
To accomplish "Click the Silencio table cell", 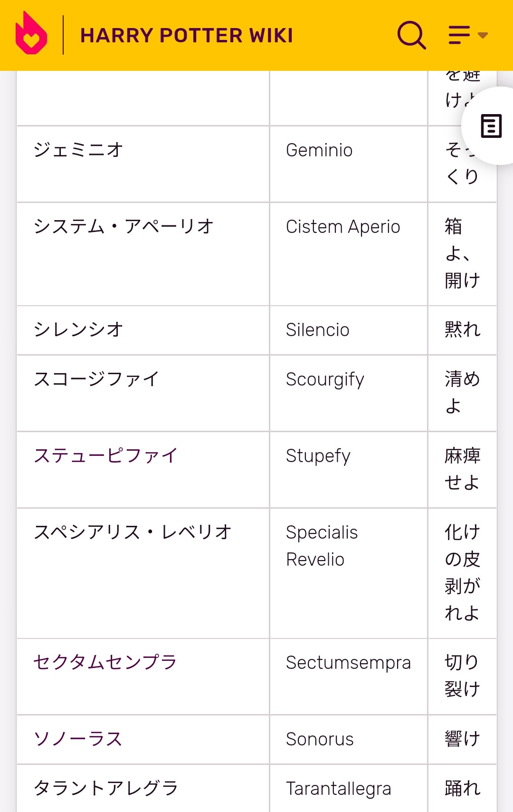I will (x=349, y=330).
